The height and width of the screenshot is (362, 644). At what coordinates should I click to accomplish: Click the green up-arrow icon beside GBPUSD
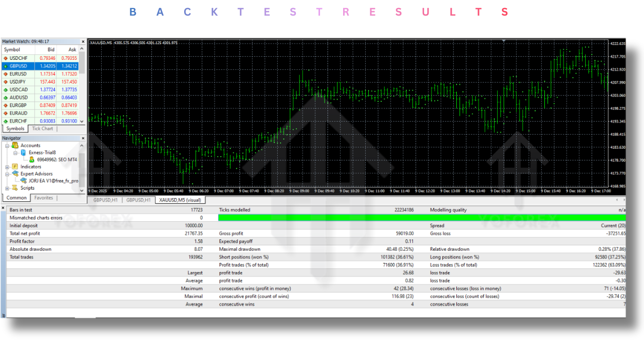pyautogui.click(x=5, y=66)
